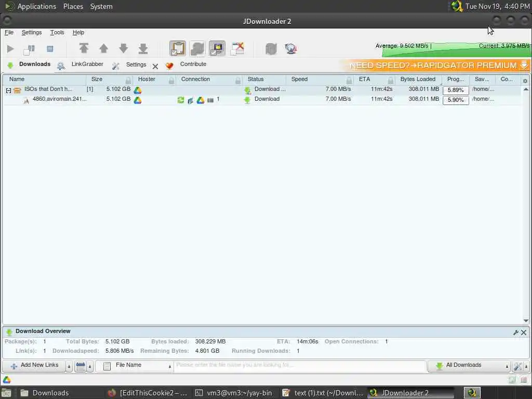The width and height of the screenshot is (532, 399).
Task: Click JDownloader tray icon in top panel
Action: coord(457,6)
